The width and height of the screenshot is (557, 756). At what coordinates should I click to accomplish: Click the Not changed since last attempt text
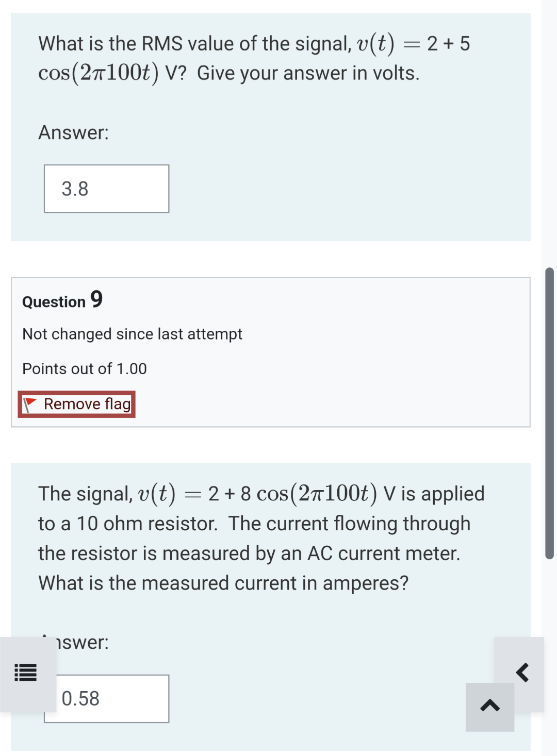132,334
